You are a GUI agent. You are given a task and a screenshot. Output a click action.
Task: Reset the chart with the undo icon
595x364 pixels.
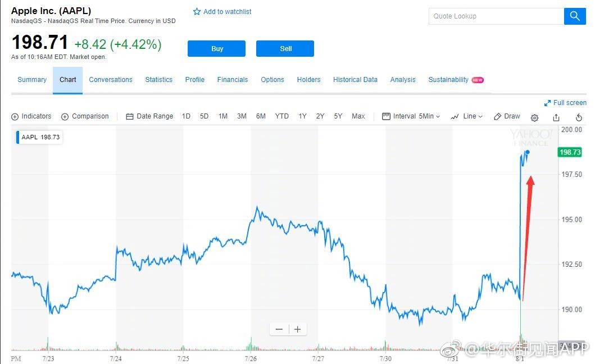pos(579,117)
